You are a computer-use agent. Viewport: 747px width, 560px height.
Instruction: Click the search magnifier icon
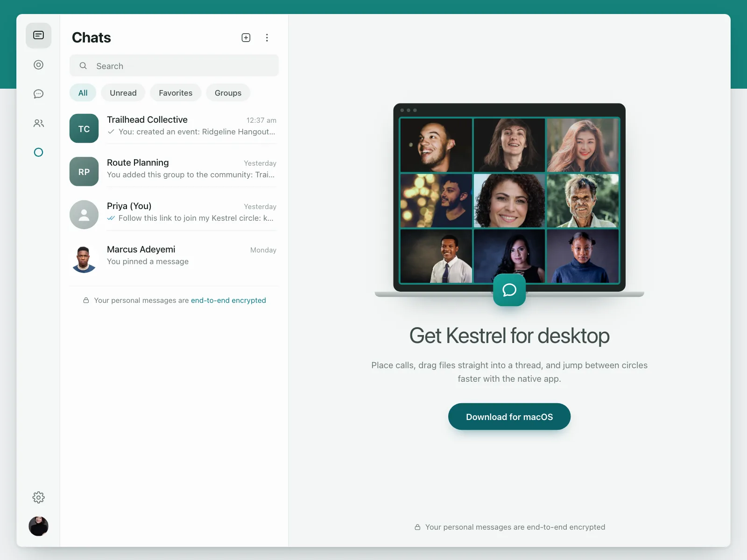[83, 66]
